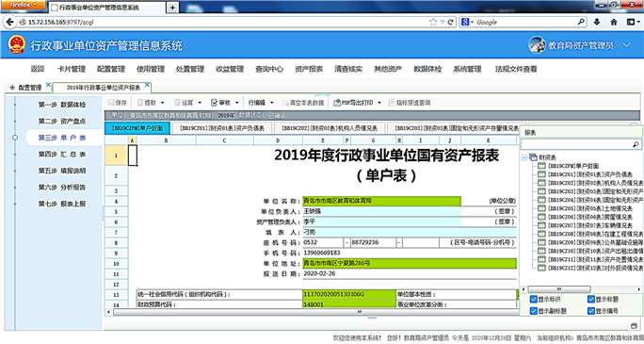The image size is (644, 344).
Task: Click the icon of 财资07表 车辆情况表
Action: click(x=541, y=225)
